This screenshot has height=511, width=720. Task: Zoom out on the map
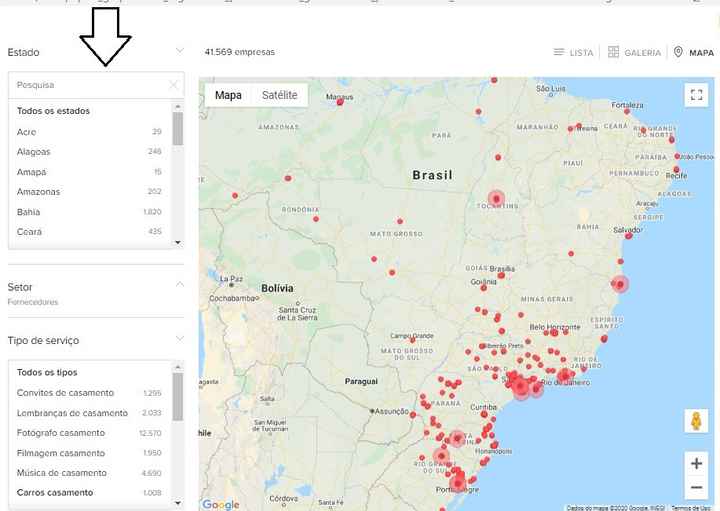click(x=697, y=487)
